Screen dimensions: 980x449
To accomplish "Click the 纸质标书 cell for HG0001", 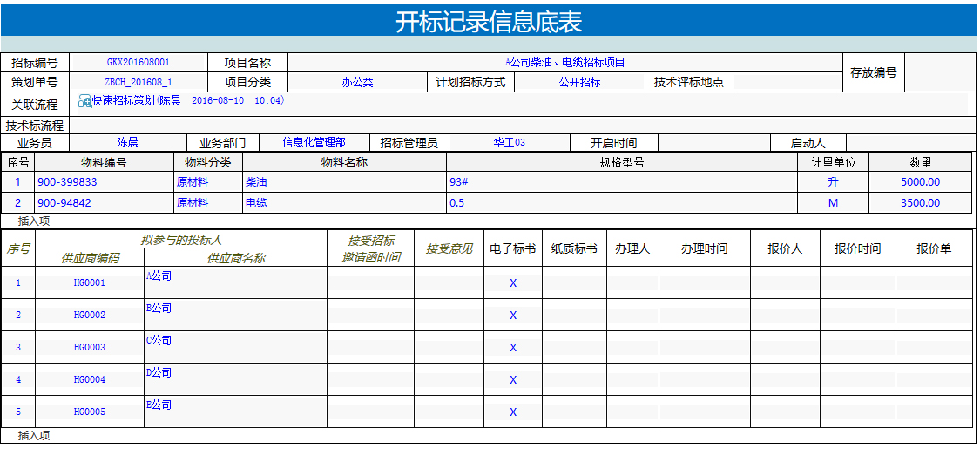I will (574, 282).
